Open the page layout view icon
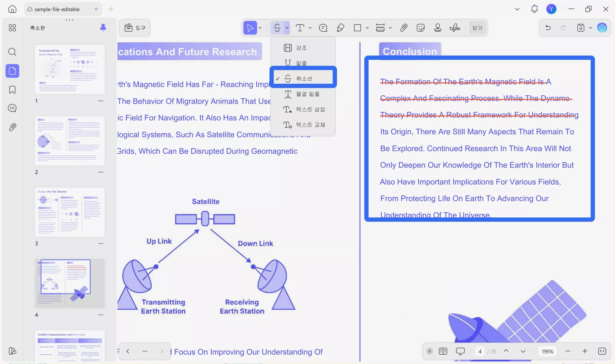This screenshot has width=615, height=364. (443, 351)
